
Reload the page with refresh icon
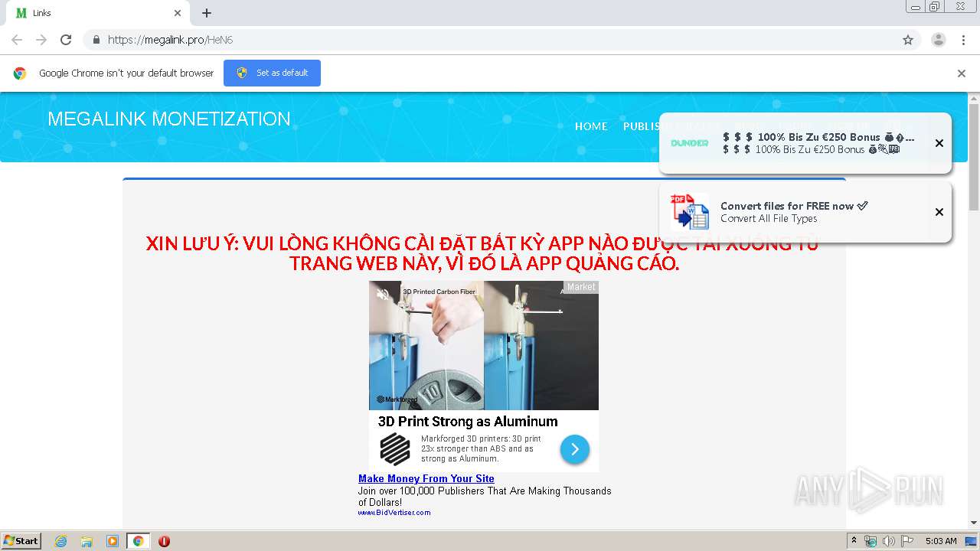(66, 40)
